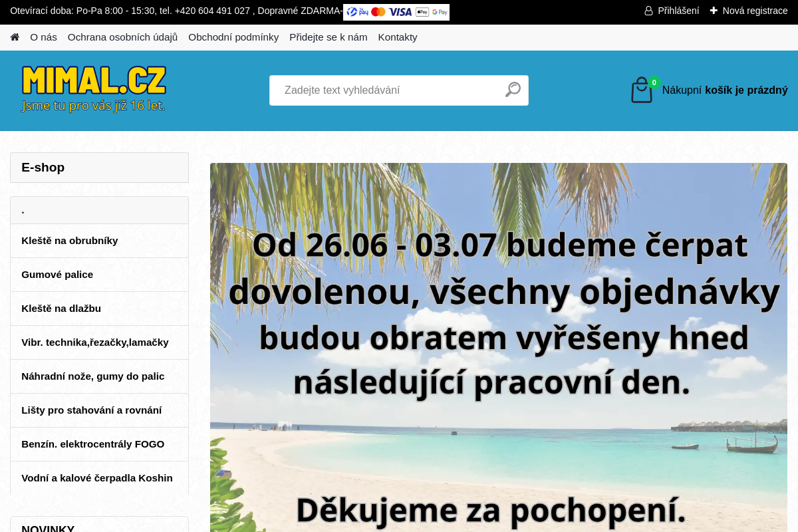This screenshot has height=532, width=798.
Task: Click the Přihlášení login link
Action: [x=678, y=11]
